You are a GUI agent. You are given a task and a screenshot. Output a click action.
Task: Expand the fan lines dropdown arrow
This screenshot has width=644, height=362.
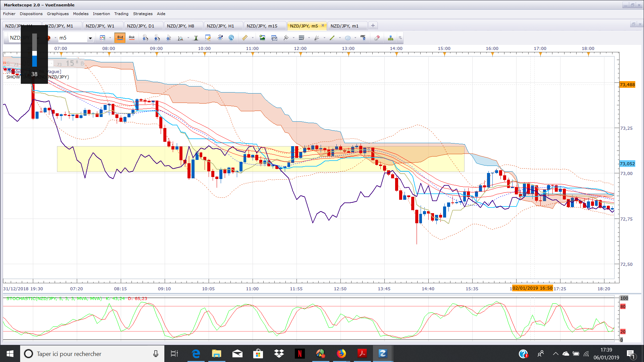click(324, 38)
